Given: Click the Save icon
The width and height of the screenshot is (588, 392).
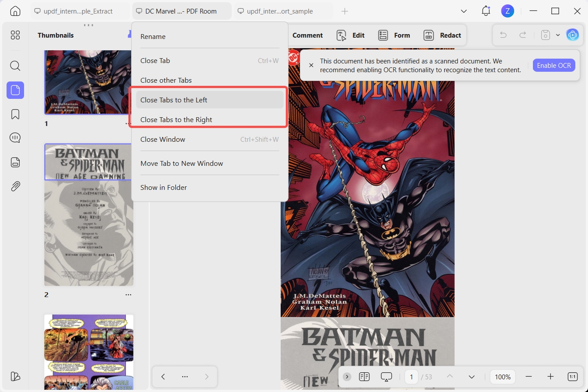Looking at the screenshot, I should click(545, 35).
